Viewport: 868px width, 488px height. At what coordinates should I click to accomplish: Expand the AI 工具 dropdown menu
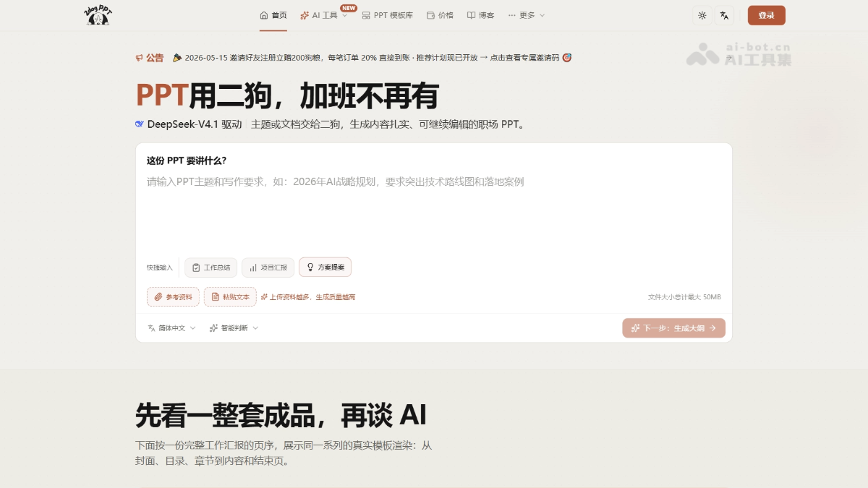click(324, 15)
